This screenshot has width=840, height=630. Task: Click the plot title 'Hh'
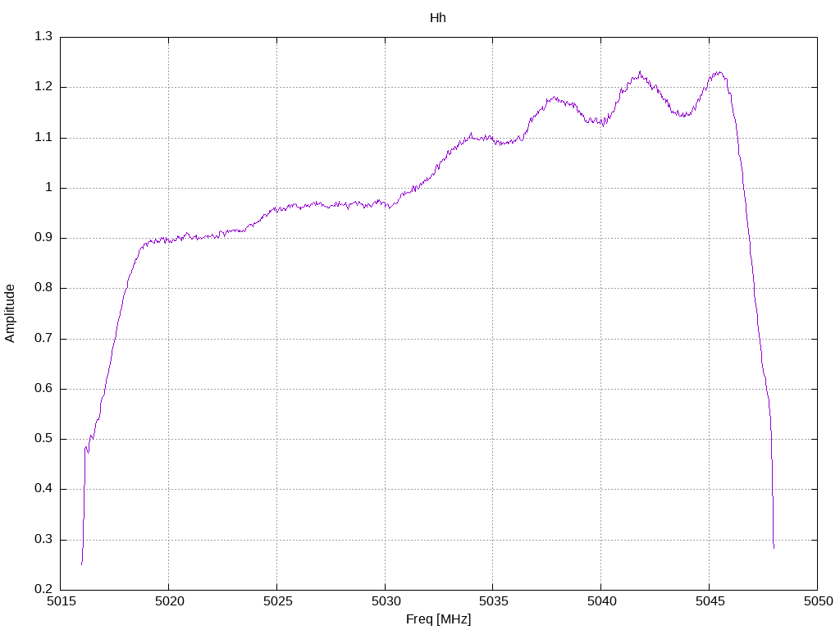click(438, 18)
